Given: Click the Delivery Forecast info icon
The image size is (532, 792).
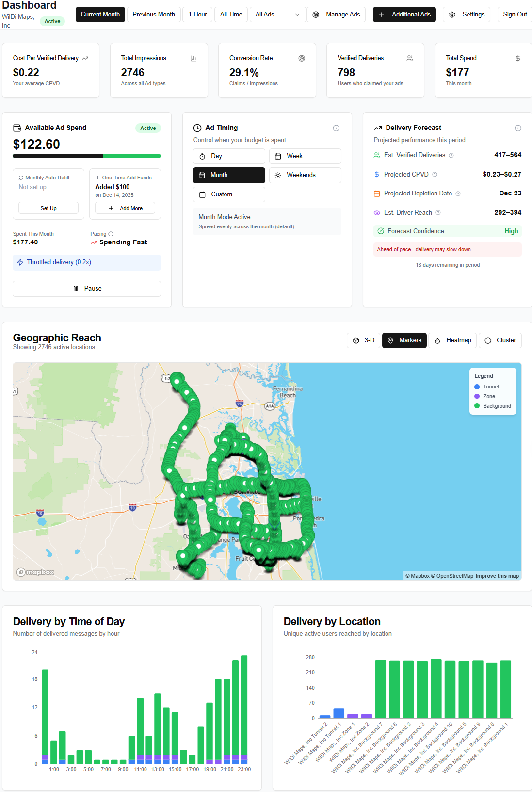Looking at the screenshot, I should 518,128.
